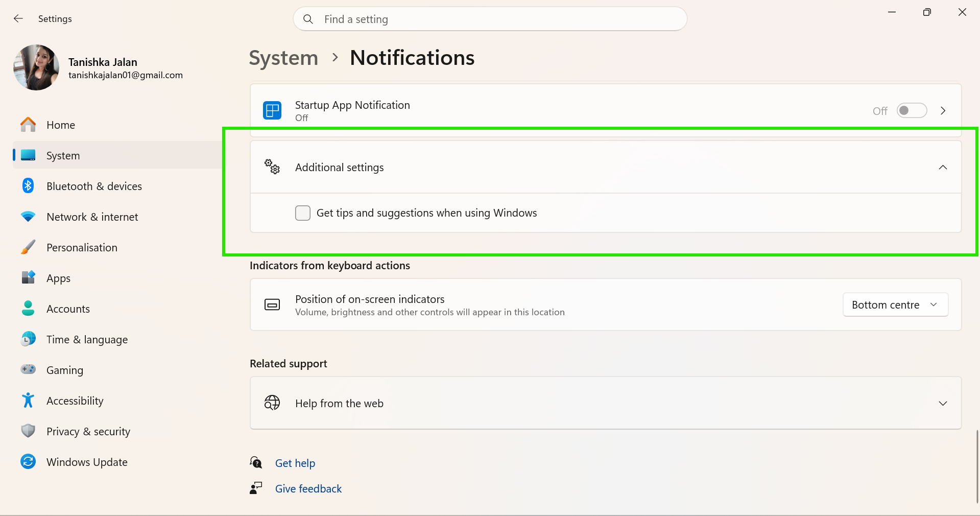Click the Apps icon in sidebar

point(28,277)
